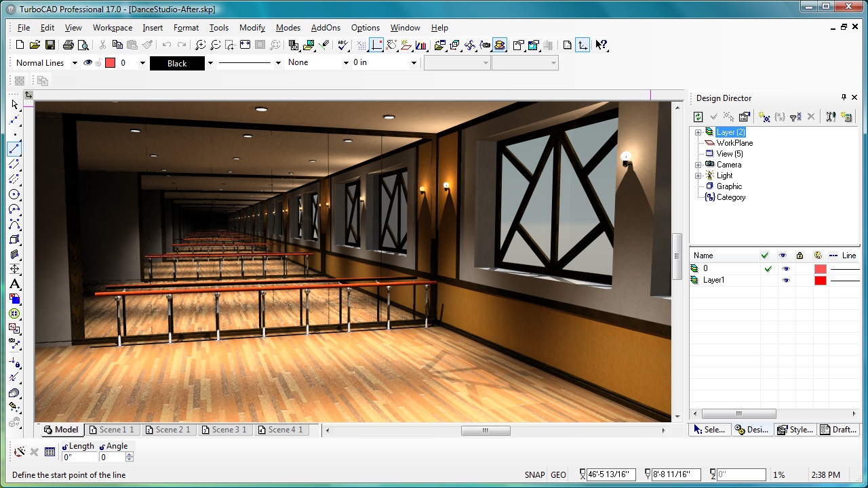Open options tool icon in Design Director
The height and width of the screenshot is (488, 868).
(x=831, y=117)
